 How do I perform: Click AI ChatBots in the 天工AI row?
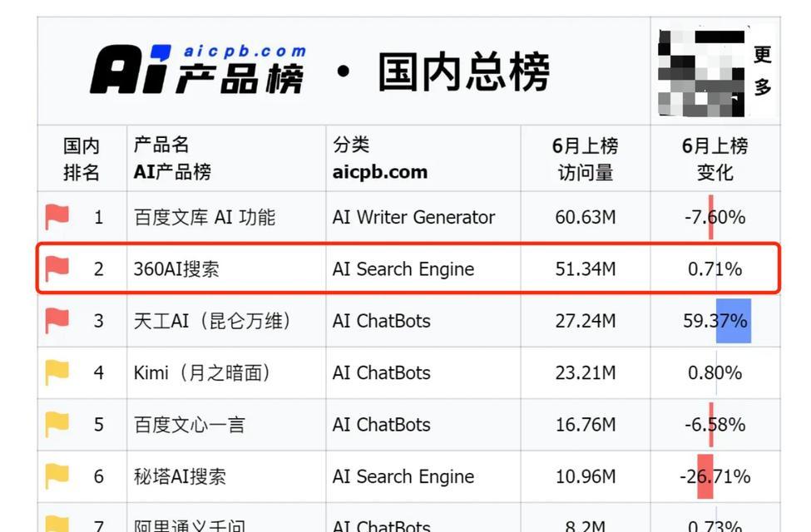click(x=382, y=321)
